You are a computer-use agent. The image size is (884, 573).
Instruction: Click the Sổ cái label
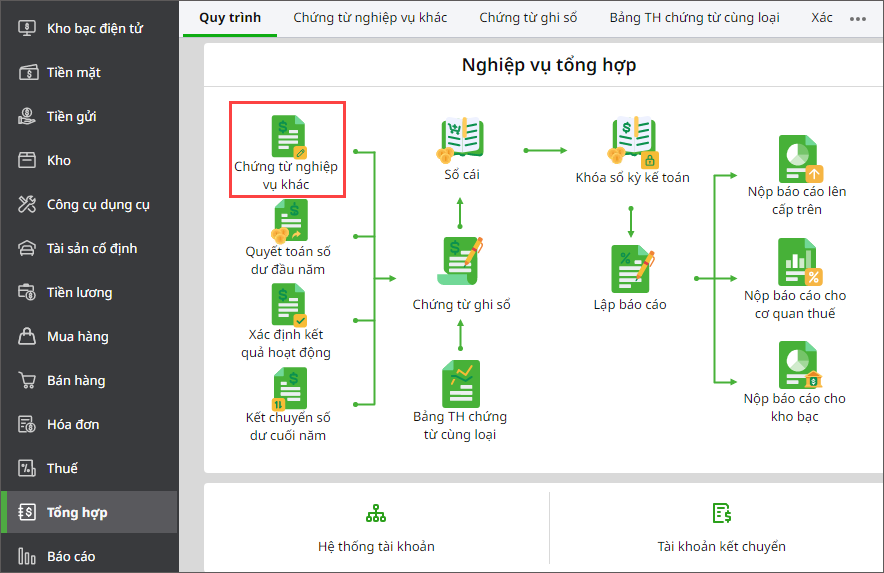tap(462, 175)
